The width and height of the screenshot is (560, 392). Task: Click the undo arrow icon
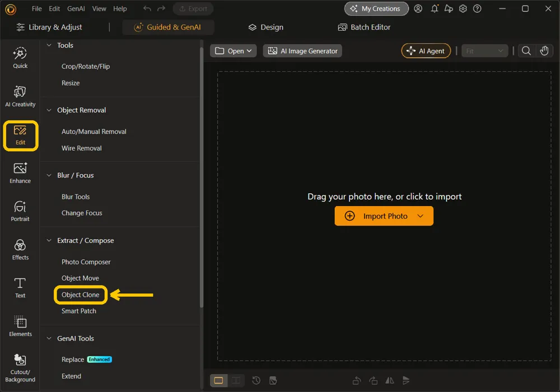point(147,8)
